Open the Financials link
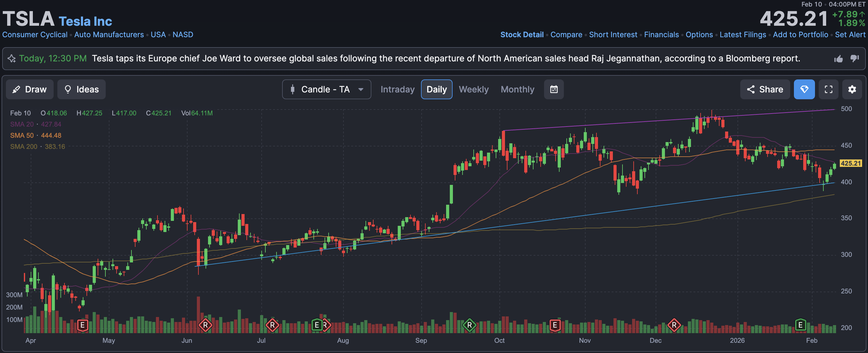 click(x=661, y=35)
